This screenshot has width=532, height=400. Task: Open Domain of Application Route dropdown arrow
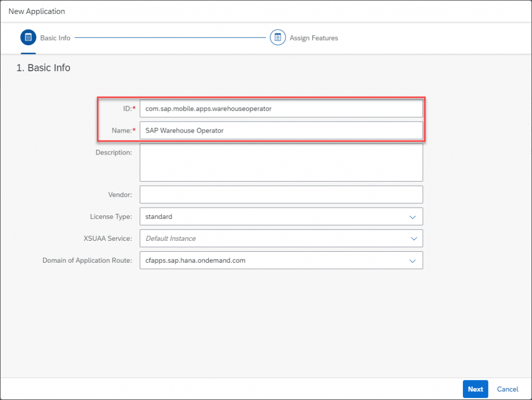tap(413, 261)
